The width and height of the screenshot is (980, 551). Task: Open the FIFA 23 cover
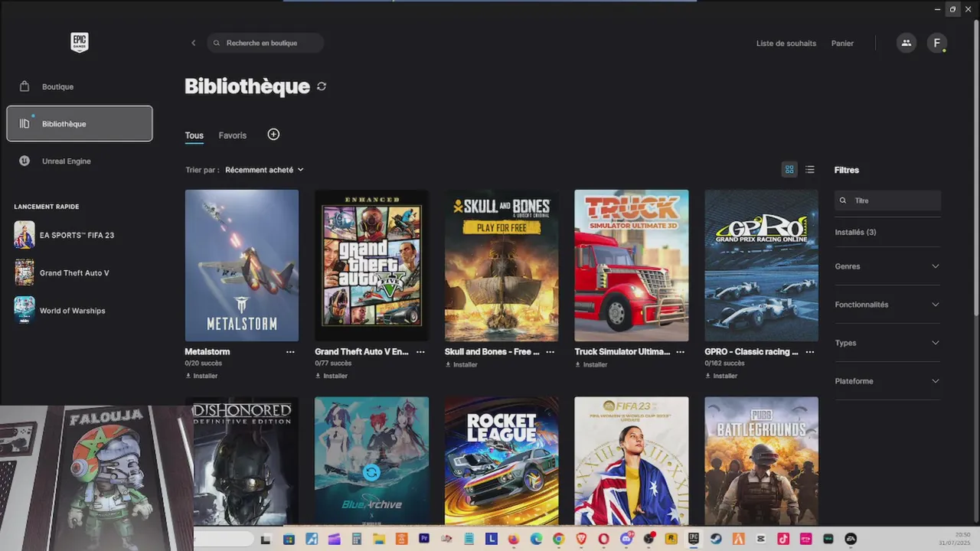[x=632, y=461]
